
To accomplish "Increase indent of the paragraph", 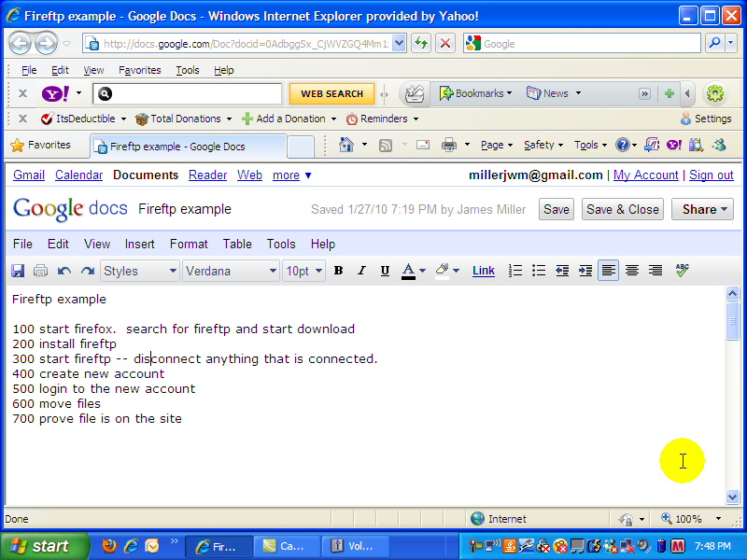I will tap(585, 271).
